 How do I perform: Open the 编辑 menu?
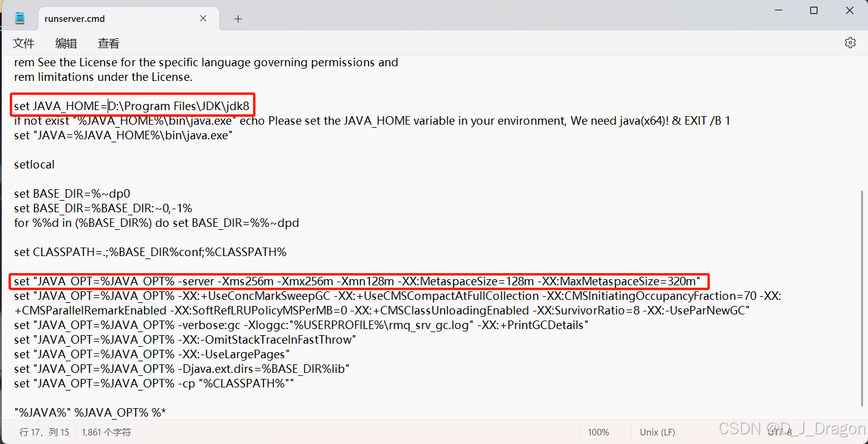66,43
